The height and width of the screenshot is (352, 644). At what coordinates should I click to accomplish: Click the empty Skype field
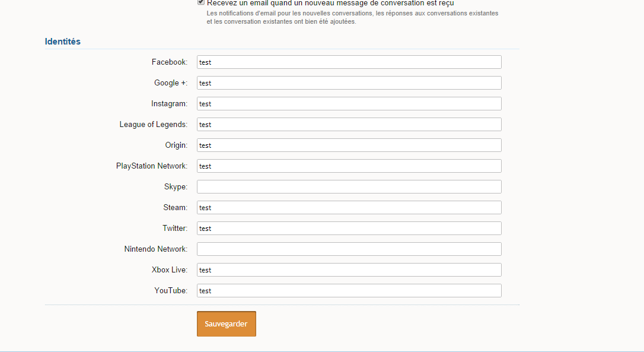coord(349,187)
